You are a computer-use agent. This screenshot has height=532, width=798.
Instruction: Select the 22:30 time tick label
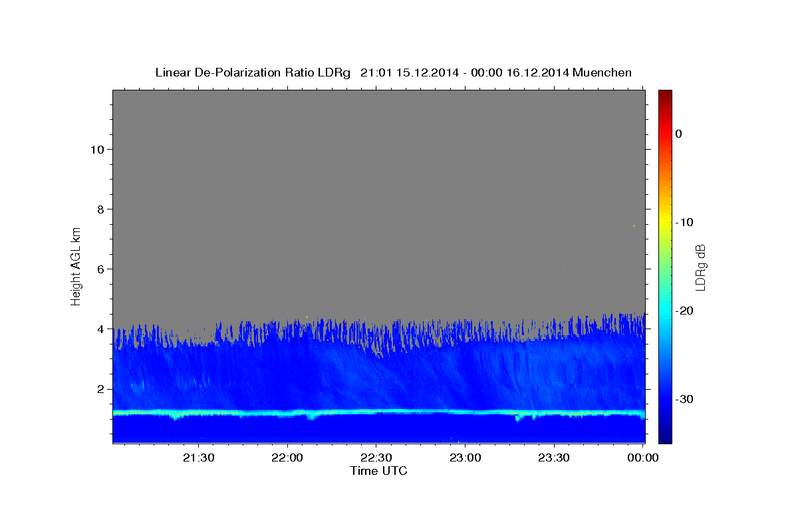point(376,458)
